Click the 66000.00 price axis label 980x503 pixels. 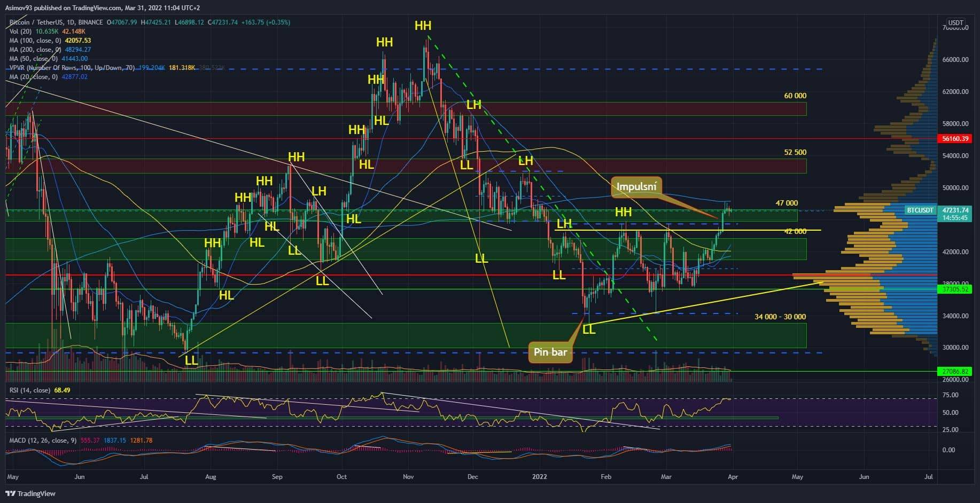(x=955, y=60)
